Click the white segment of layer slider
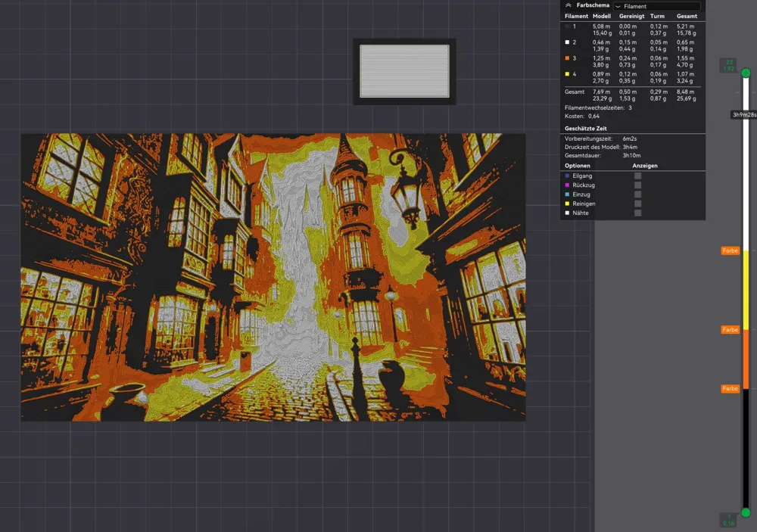 pos(746,164)
